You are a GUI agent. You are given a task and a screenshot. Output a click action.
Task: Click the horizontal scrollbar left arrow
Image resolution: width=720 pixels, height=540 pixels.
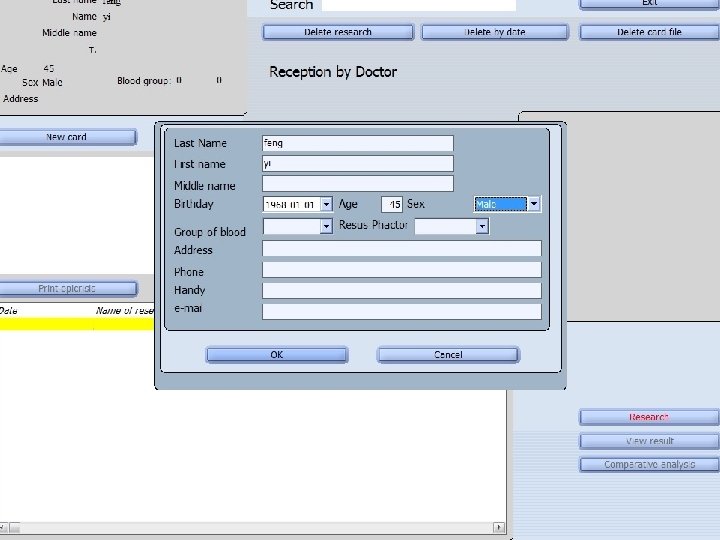[3, 528]
